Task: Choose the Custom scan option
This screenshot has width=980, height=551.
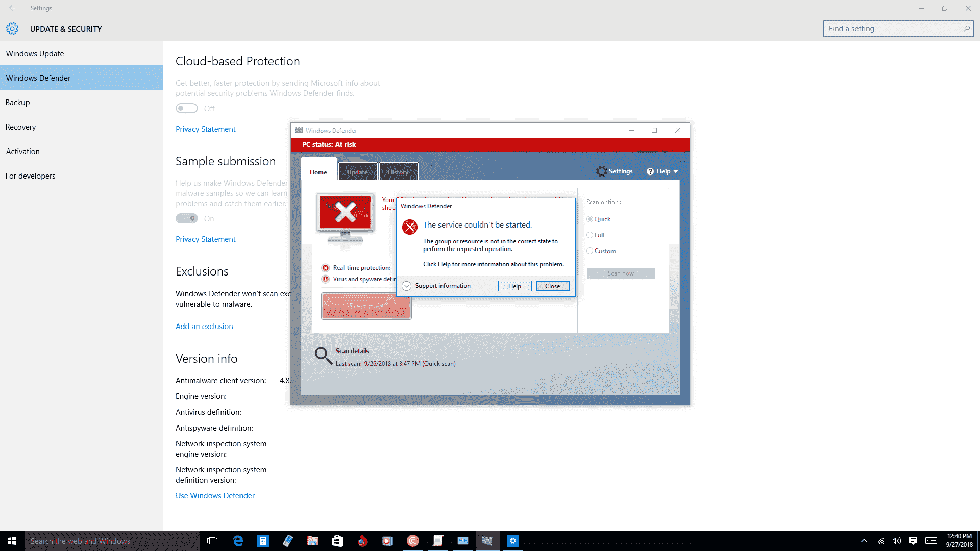Action: (x=590, y=251)
